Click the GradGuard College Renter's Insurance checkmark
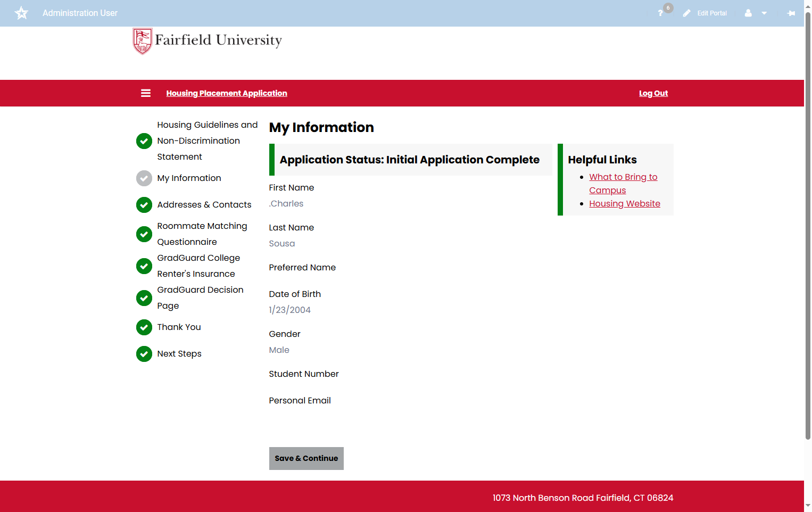This screenshot has height=512, width=812. [x=144, y=266]
